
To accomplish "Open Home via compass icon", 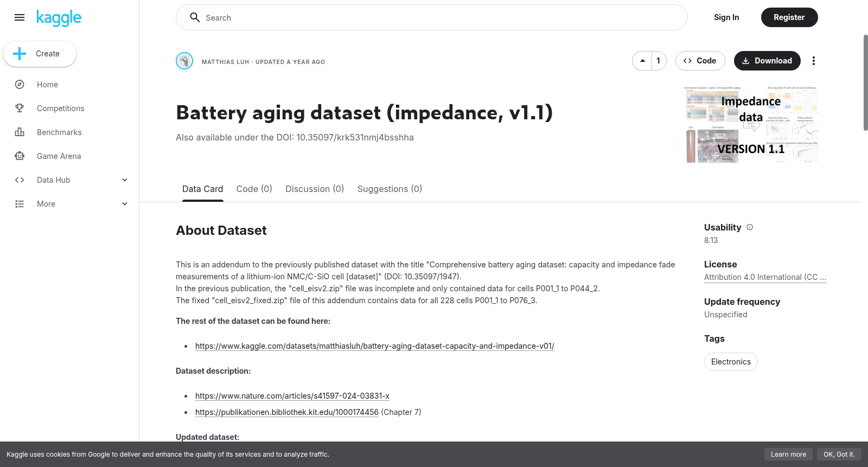I will pyautogui.click(x=20, y=85).
